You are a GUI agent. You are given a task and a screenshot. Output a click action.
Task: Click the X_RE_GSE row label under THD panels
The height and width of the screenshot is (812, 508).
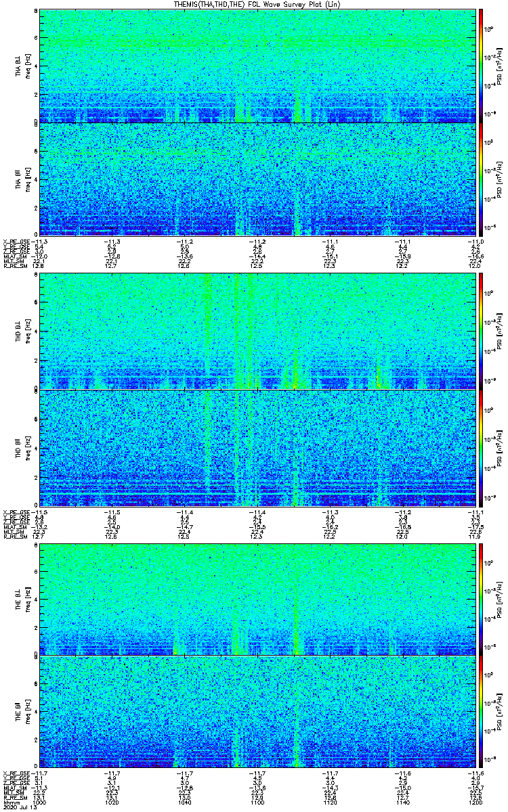tap(18, 512)
